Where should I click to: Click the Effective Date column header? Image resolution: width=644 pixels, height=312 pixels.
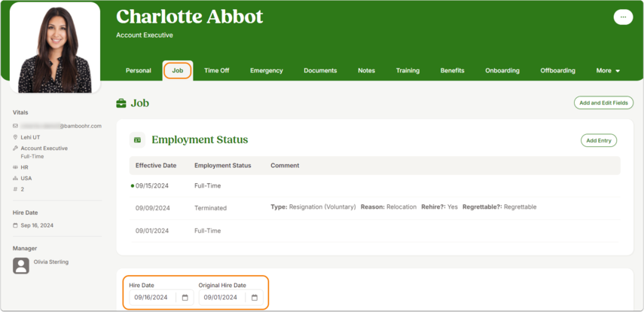click(x=156, y=165)
